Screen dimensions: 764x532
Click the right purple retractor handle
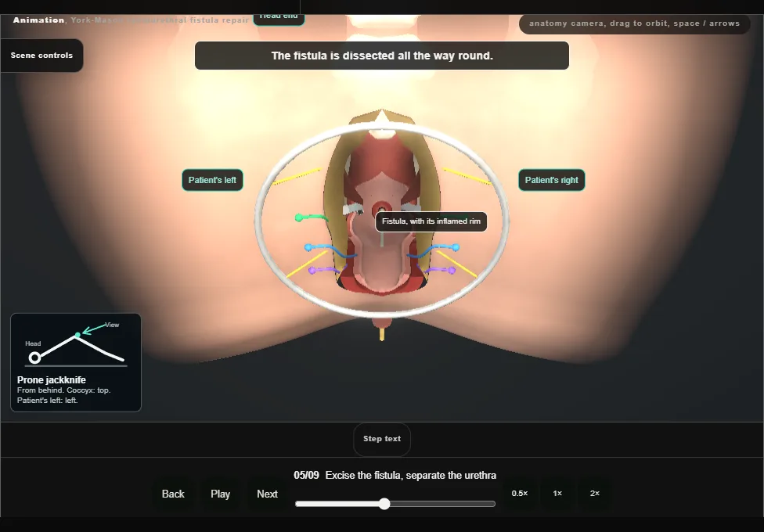452,271
